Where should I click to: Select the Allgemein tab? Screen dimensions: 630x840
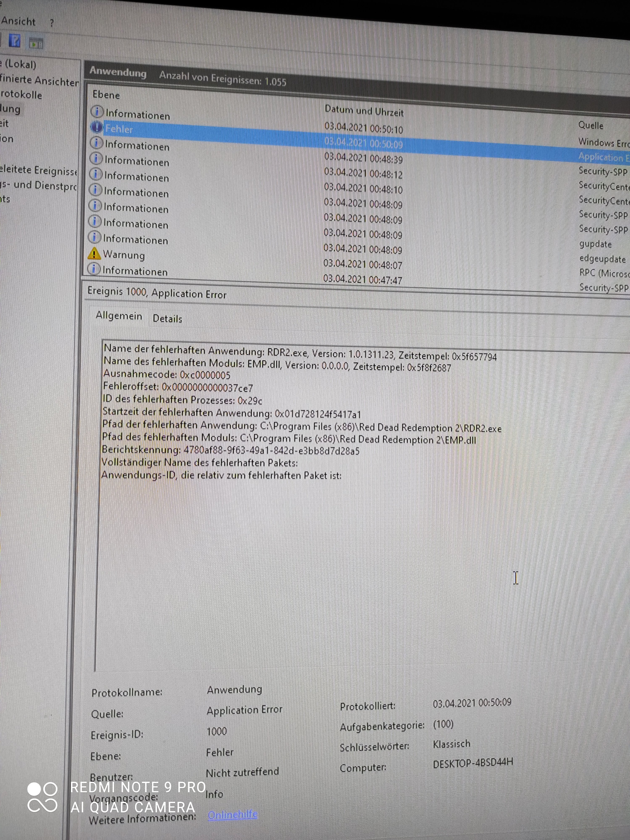tap(119, 316)
